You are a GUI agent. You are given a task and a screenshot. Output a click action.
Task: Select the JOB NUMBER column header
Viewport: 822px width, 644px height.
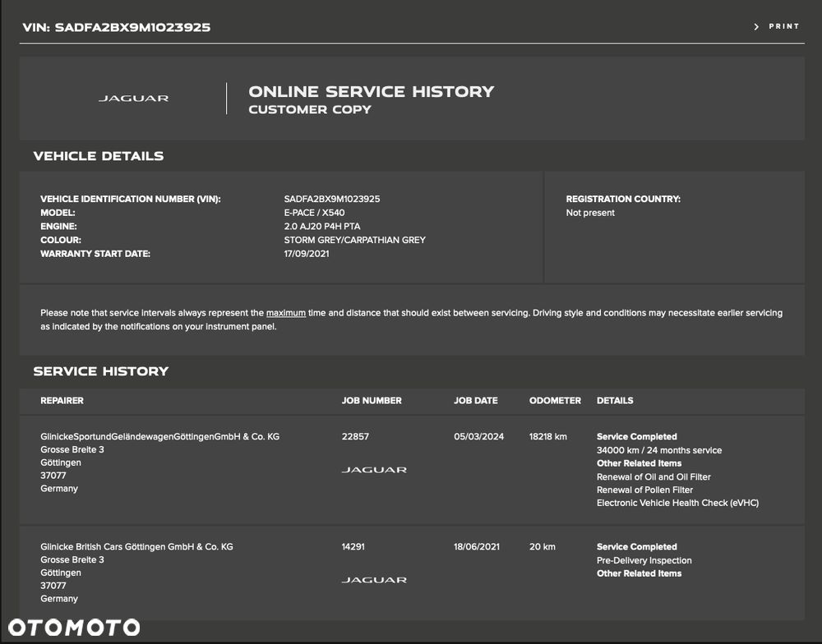[x=372, y=401]
